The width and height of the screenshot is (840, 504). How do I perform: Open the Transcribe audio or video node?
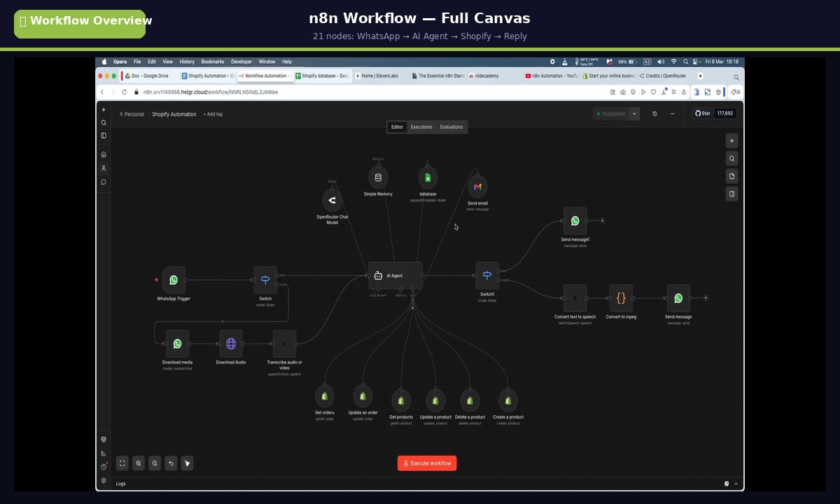pyautogui.click(x=283, y=344)
